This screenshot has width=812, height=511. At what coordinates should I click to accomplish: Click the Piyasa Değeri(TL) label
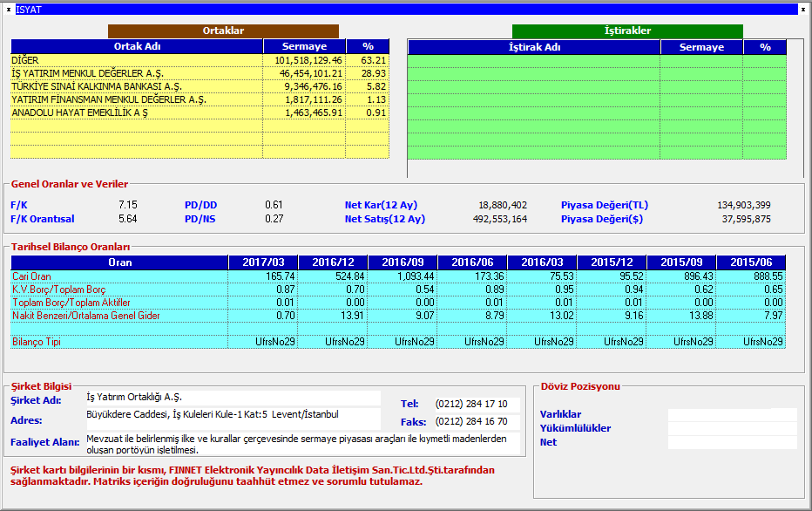[x=605, y=205]
